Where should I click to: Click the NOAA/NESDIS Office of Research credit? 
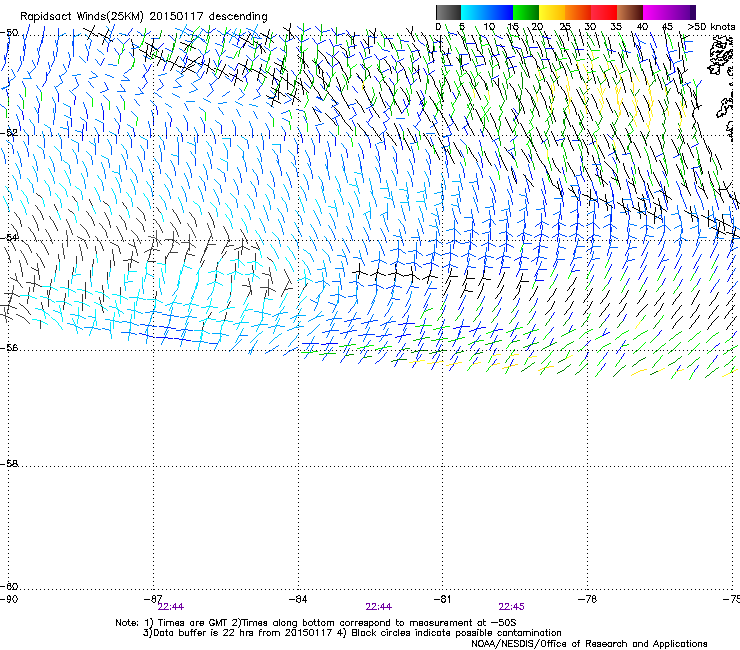589,644
